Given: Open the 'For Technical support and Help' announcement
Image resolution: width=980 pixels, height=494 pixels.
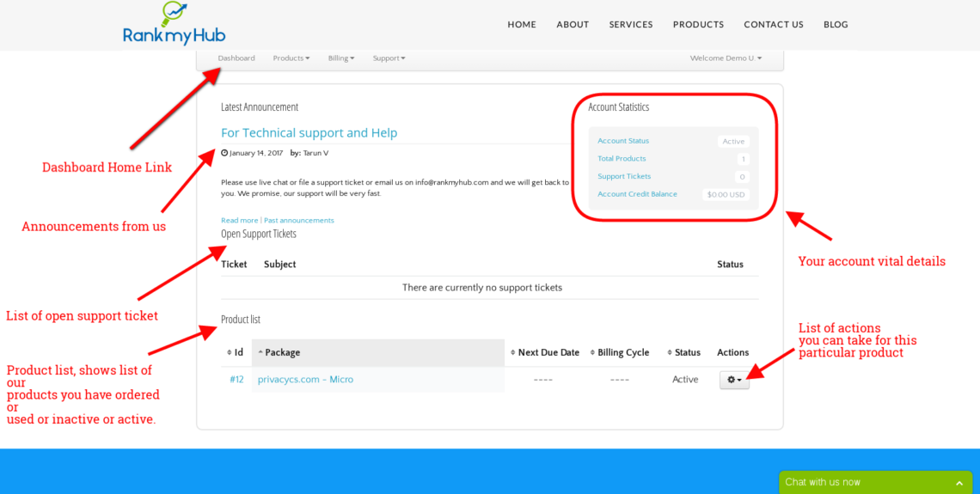Looking at the screenshot, I should point(309,132).
